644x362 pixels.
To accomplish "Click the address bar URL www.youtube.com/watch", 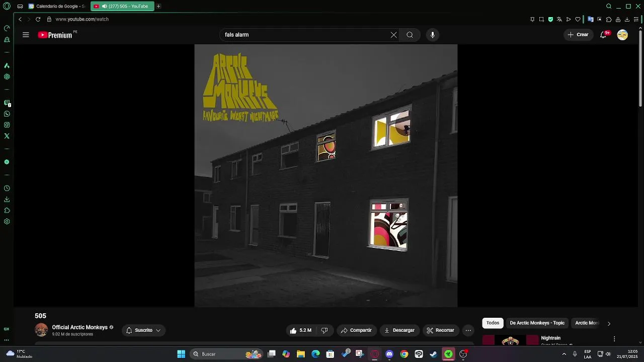I will click(x=82, y=19).
